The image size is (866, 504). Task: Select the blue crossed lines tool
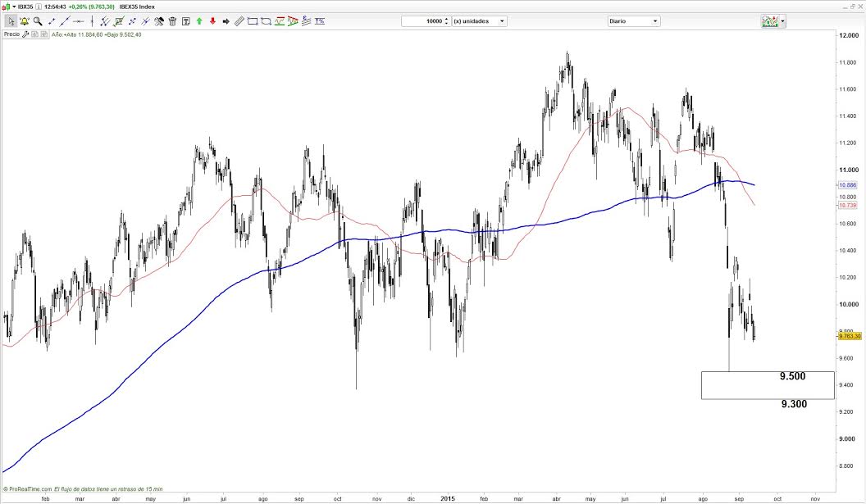[x=145, y=21]
